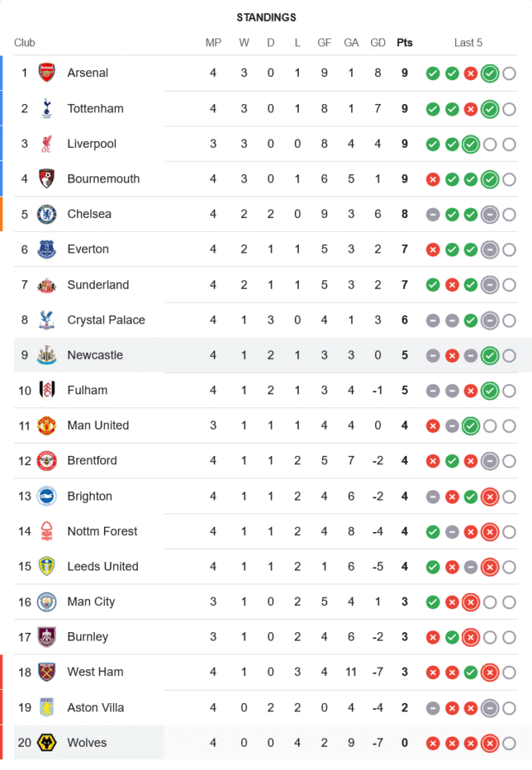Click the Club column header
532x770 pixels.
click(x=25, y=42)
